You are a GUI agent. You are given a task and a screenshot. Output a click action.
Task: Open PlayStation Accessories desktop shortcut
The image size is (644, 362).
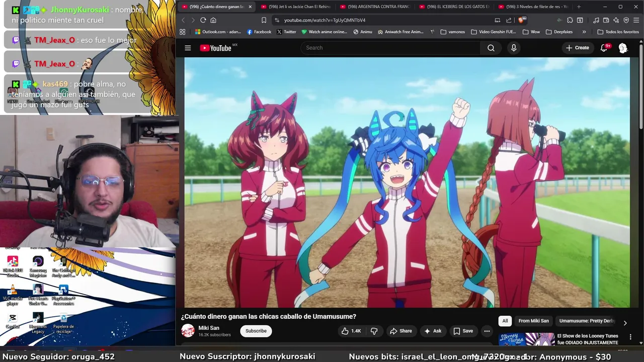(63, 295)
